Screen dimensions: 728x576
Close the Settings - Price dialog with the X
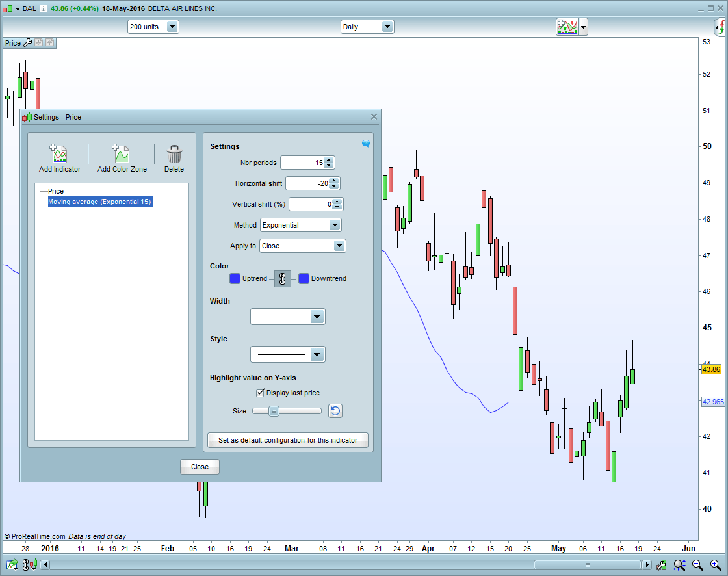click(374, 116)
